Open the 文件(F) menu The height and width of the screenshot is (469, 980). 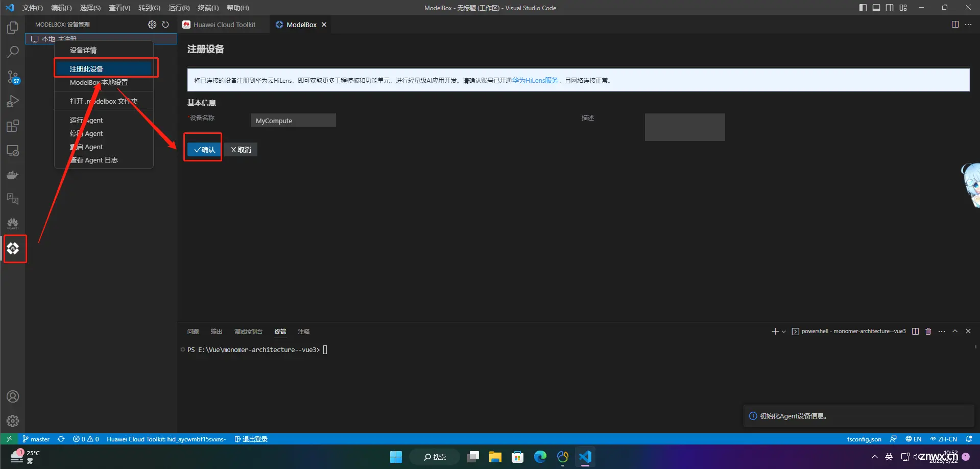pyautogui.click(x=33, y=8)
